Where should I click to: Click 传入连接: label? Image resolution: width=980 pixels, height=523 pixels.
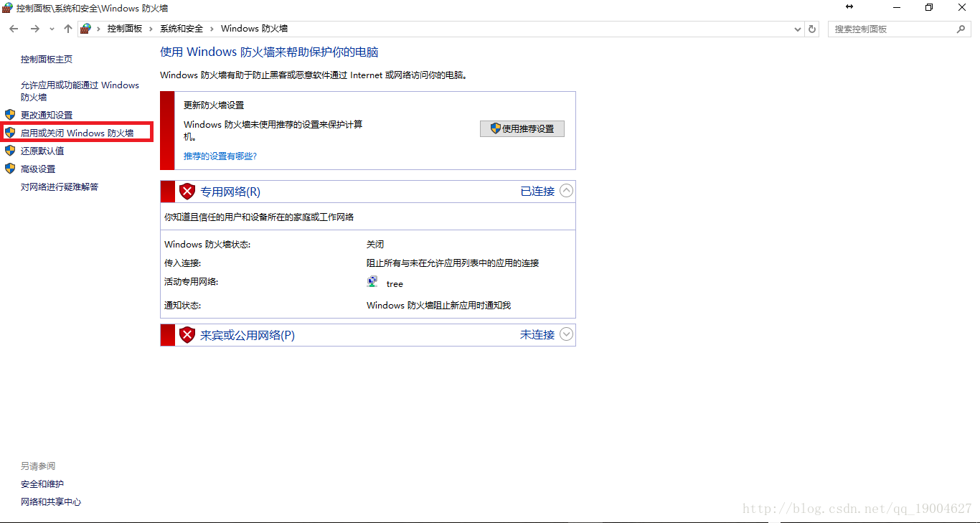[183, 263]
